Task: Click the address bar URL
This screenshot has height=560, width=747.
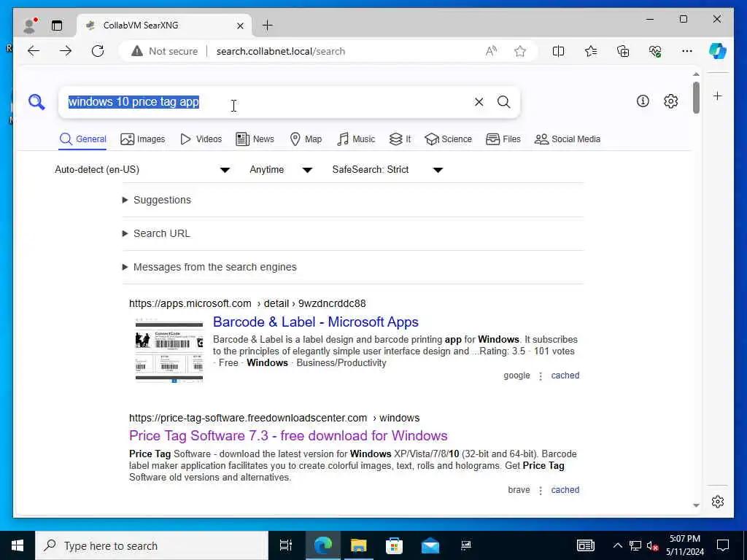Action: click(x=281, y=51)
